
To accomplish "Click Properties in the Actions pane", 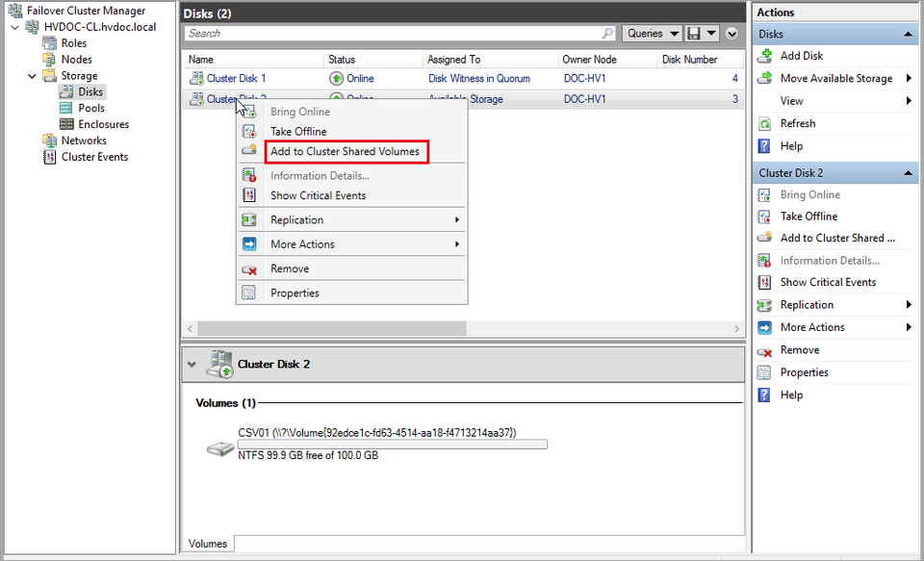I will [x=805, y=372].
